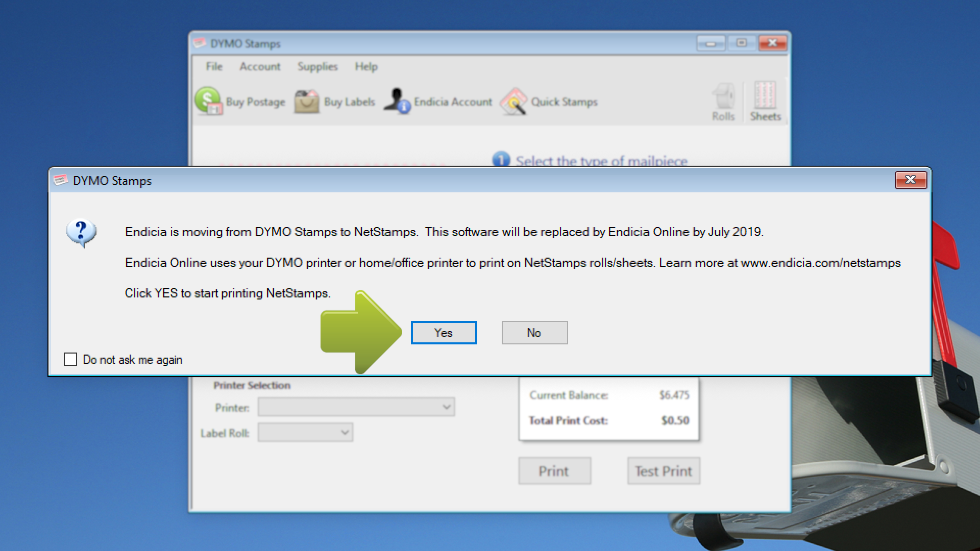Enable Do not ask me again checkbox
The width and height of the screenshot is (980, 551).
pyautogui.click(x=70, y=359)
